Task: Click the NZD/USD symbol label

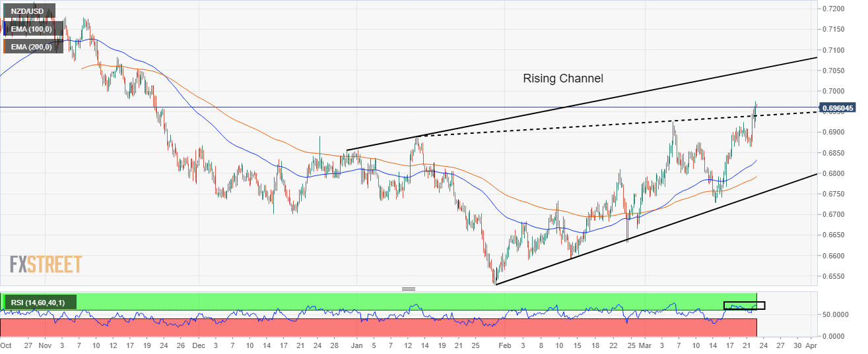Action: click(28, 11)
